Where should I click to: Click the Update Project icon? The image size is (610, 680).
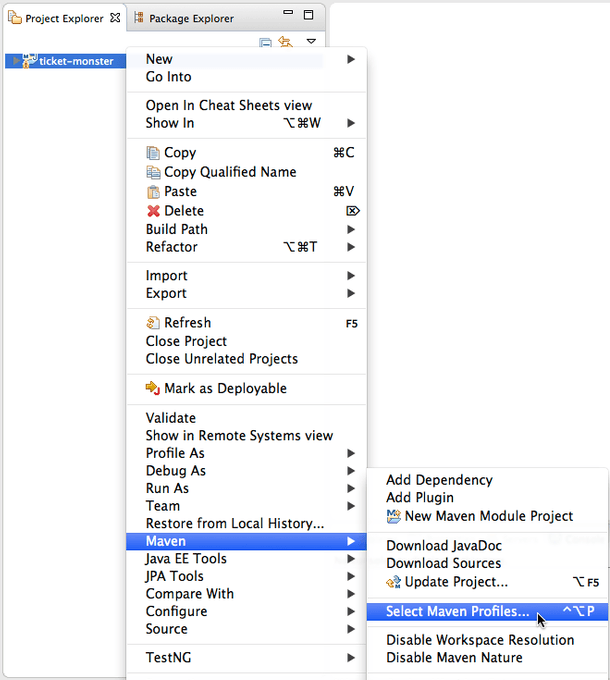tap(393, 582)
